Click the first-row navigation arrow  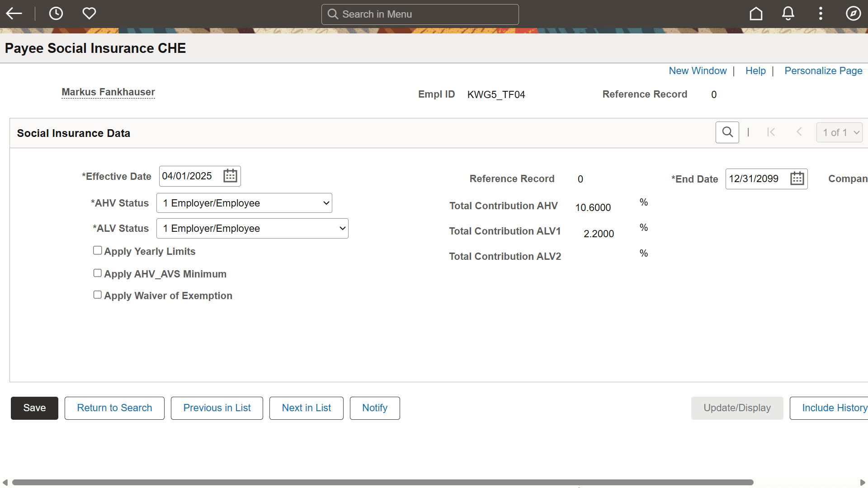point(772,132)
